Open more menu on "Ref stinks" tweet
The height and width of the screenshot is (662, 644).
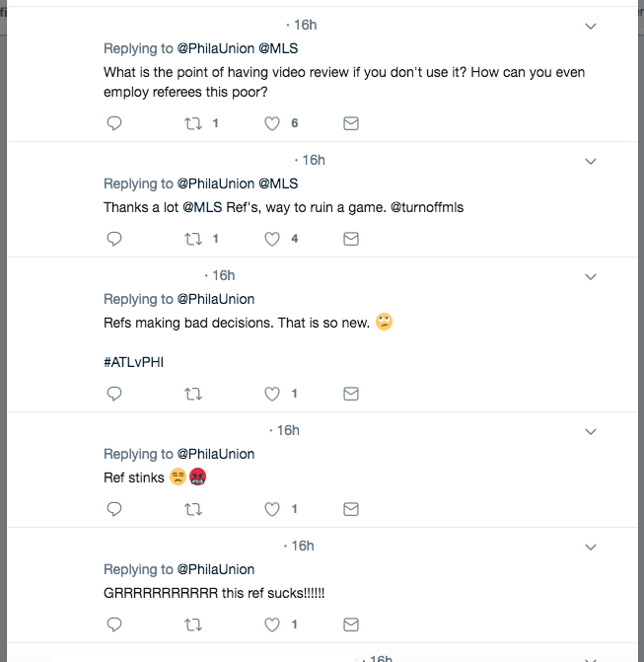point(592,431)
